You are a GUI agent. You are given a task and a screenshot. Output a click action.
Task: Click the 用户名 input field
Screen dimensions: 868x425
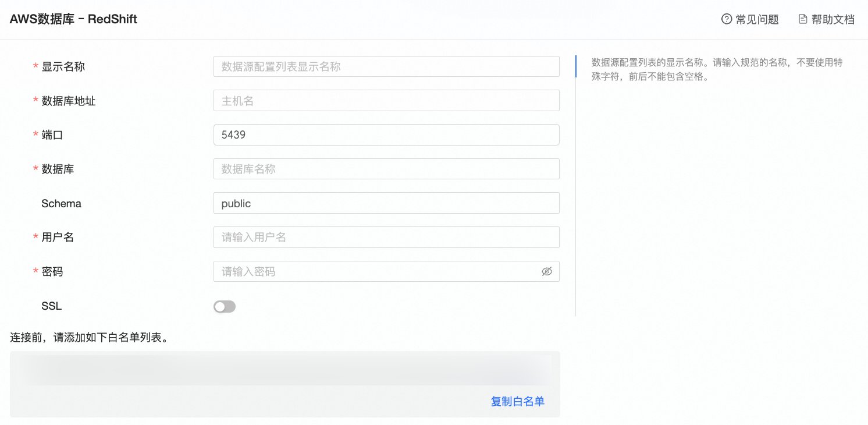[x=386, y=238]
